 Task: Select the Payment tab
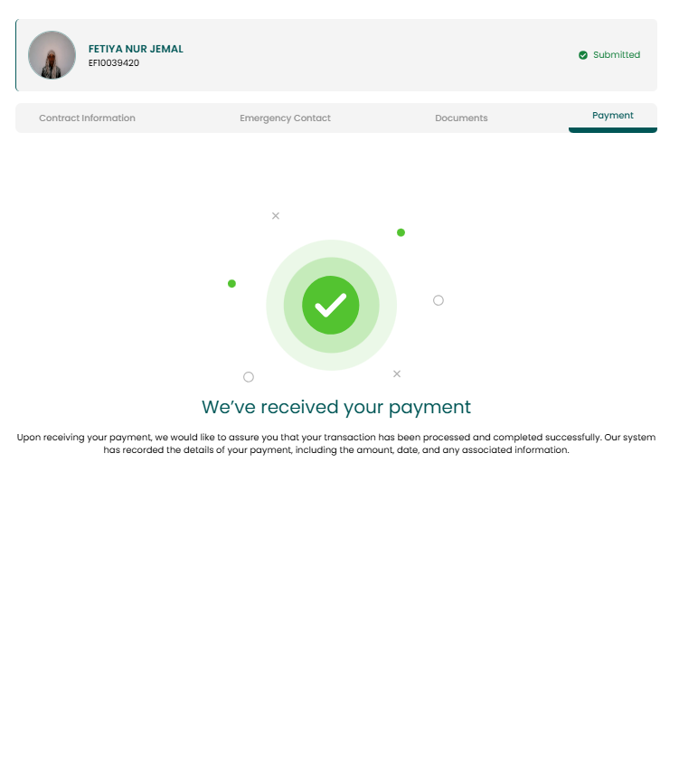click(612, 116)
